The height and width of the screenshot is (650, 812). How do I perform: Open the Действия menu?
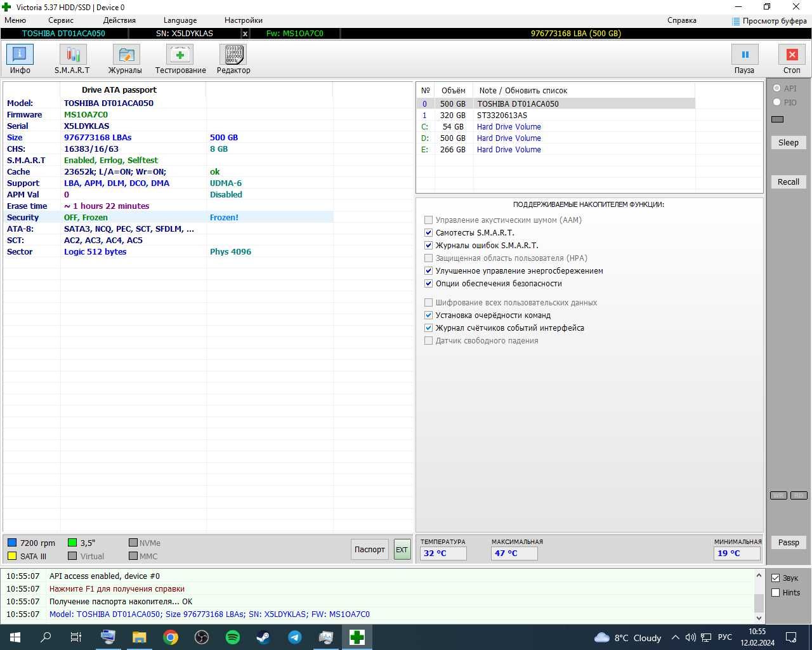(119, 20)
